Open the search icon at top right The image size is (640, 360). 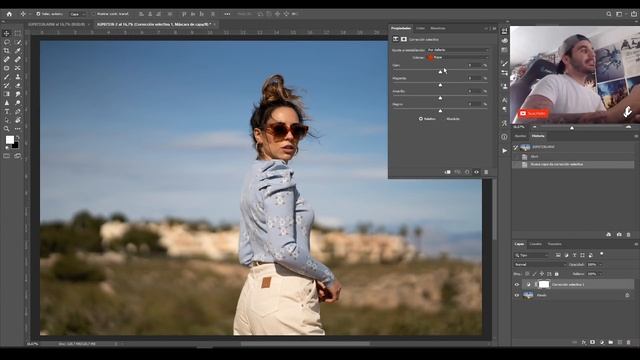click(x=609, y=14)
